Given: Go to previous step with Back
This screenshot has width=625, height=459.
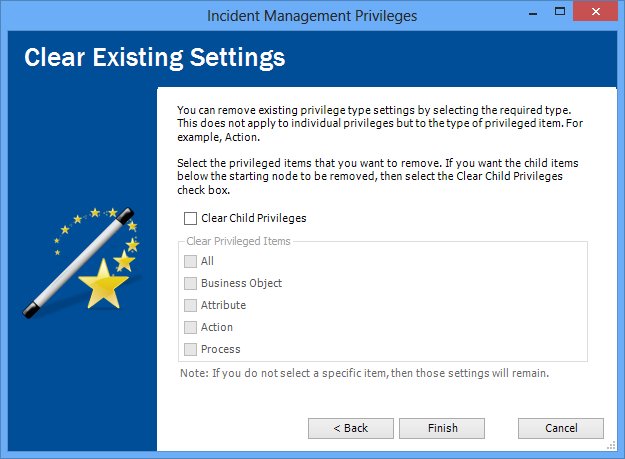Looking at the screenshot, I should (351, 428).
